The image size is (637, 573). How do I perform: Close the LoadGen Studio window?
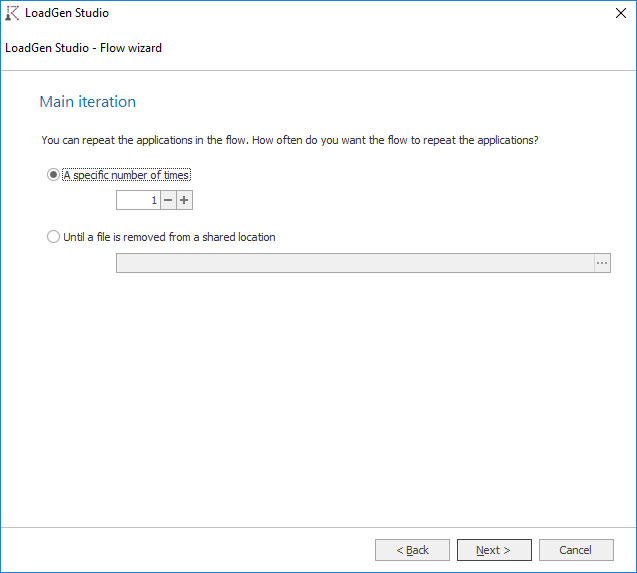(x=619, y=13)
